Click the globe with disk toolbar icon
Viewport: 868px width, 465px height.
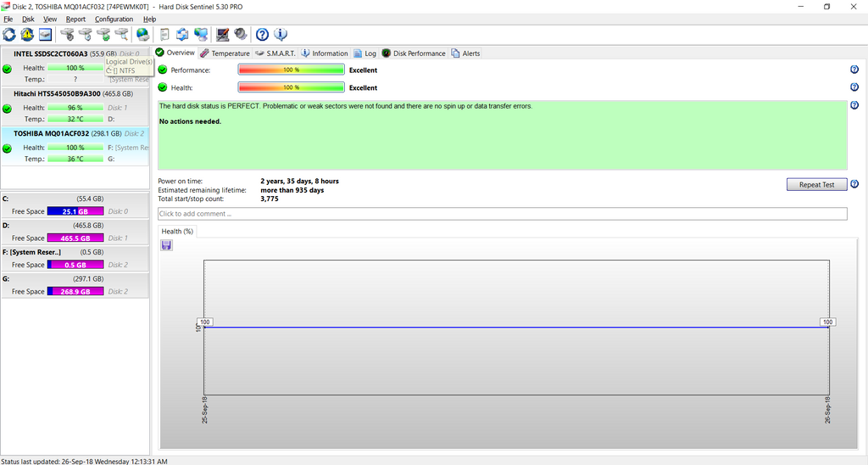[x=142, y=34]
